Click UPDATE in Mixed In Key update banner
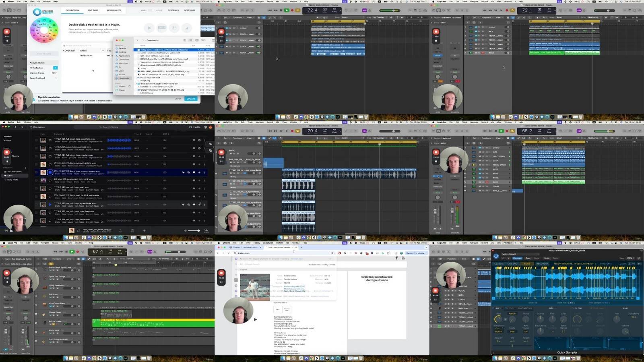The width and height of the screenshot is (644, 362). (x=191, y=99)
